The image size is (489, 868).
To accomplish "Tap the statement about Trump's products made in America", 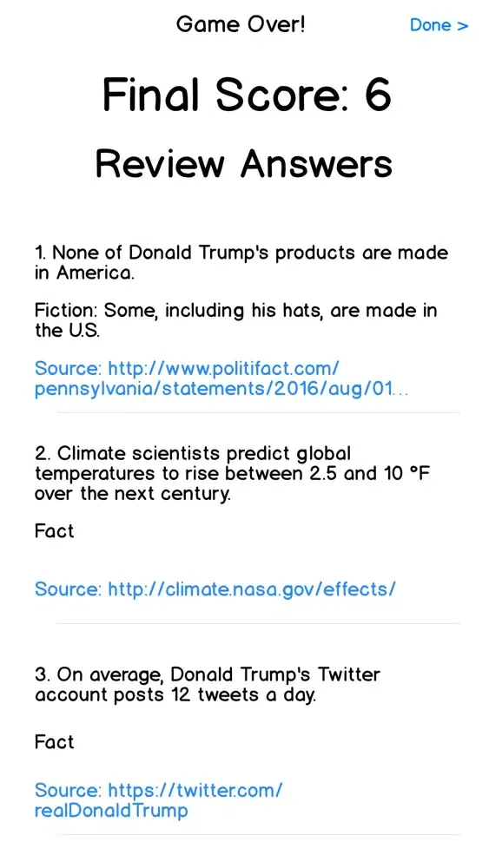I will point(241,263).
